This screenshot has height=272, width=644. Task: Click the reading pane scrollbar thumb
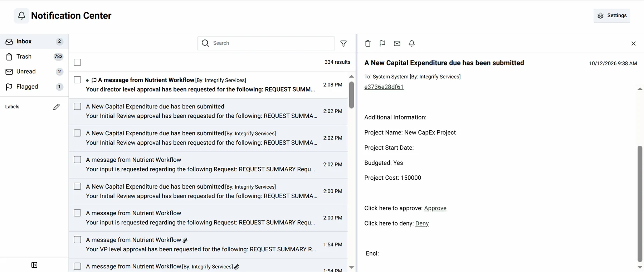pyautogui.click(x=640, y=204)
